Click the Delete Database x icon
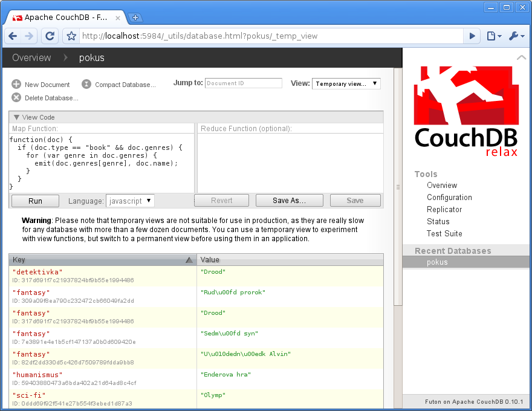532x411 pixels. point(16,98)
